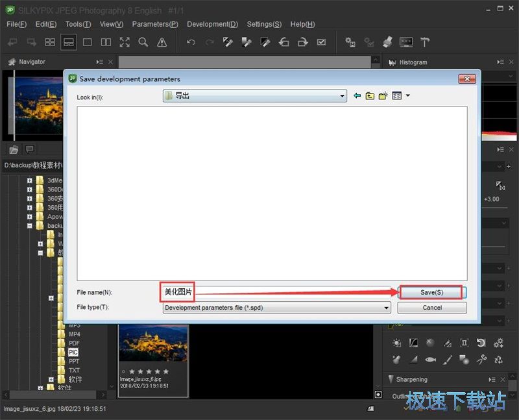Click the open folder icon below Navigator
Viewport: 519px width, 420px height.
(x=14, y=150)
